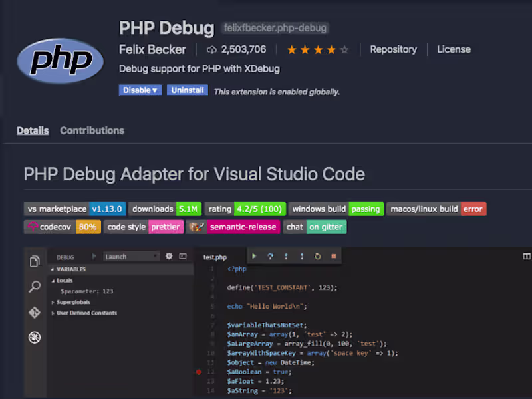Switch to the Contributions tab
This screenshot has height=399, width=532.
(92, 130)
